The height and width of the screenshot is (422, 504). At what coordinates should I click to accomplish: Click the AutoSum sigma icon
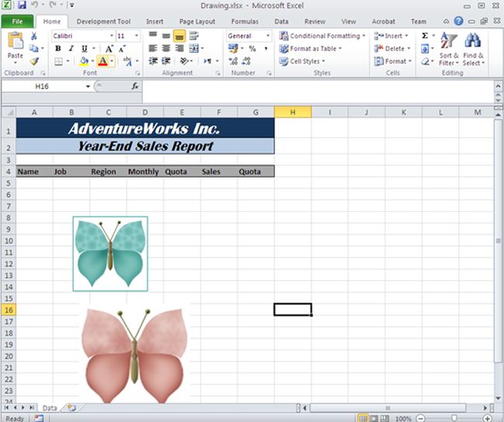coord(425,36)
